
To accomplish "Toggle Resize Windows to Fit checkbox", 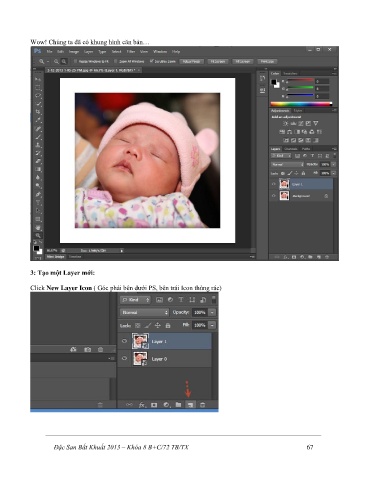I will tap(75, 61).
